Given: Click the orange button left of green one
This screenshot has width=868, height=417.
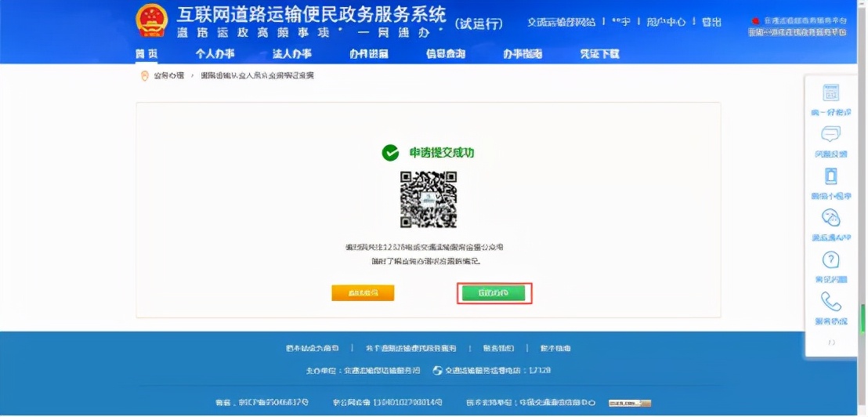Looking at the screenshot, I should pyautogui.click(x=363, y=293).
